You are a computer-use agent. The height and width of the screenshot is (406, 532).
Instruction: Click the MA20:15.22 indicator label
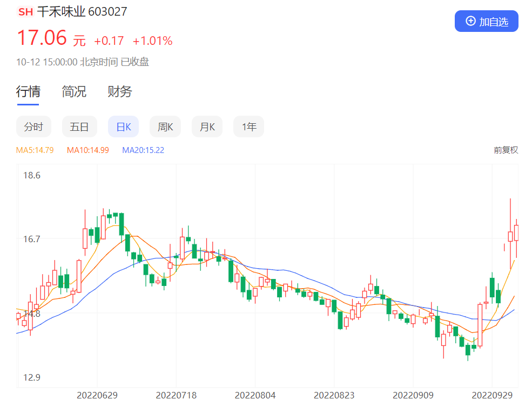143,150
